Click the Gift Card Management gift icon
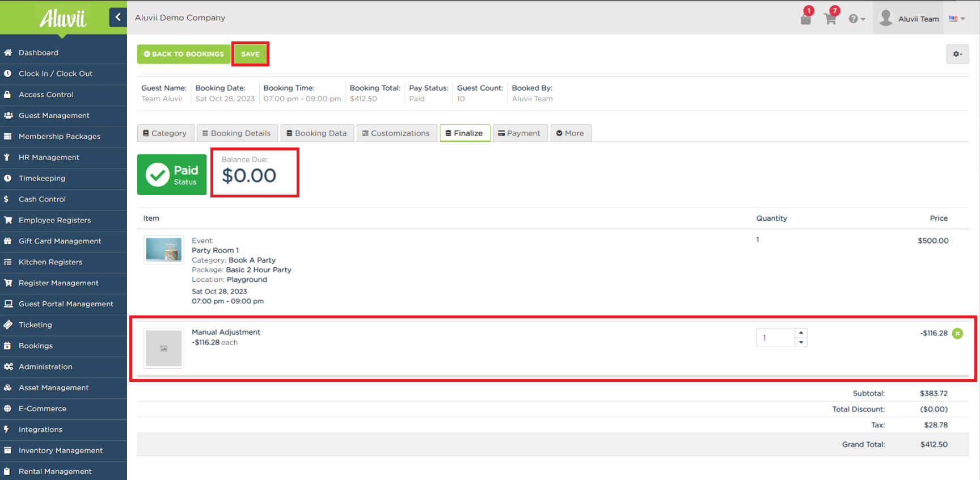This screenshot has height=480, width=980. [8, 241]
